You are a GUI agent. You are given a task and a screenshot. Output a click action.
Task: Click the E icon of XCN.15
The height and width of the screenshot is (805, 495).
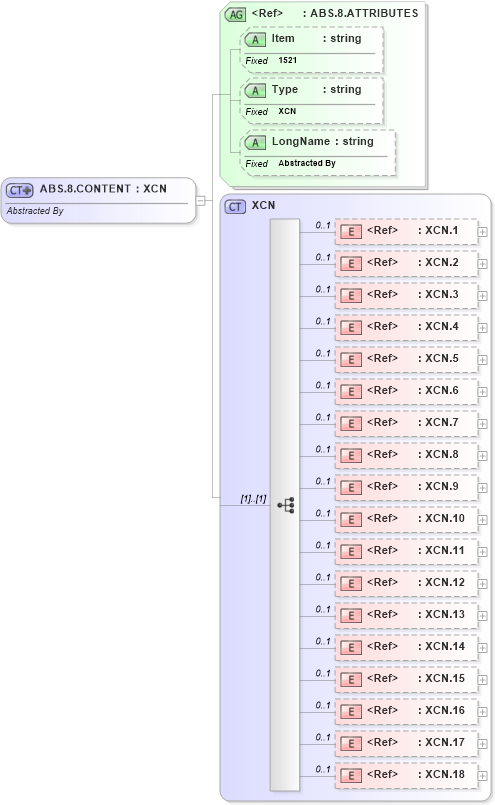(351, 680)
